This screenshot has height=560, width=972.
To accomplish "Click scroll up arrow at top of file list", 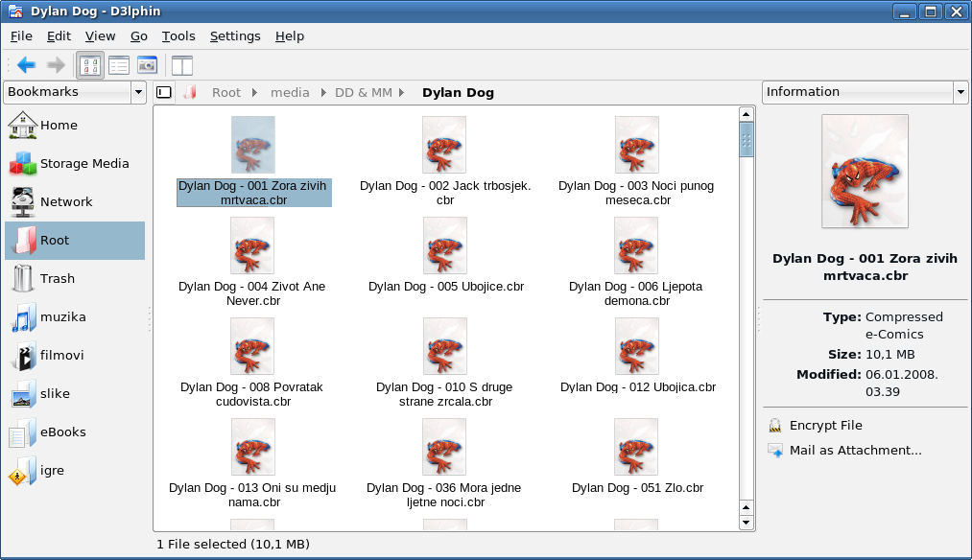I will click(747, 114).
